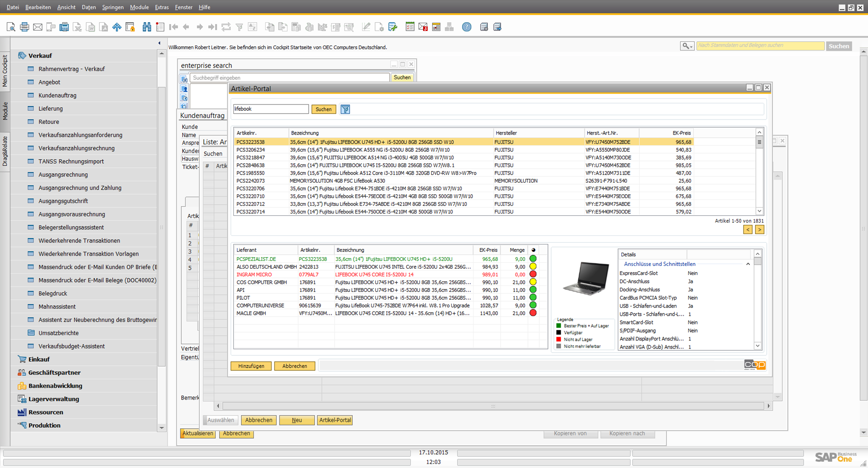868x468 pixels.
Task: Click the lifebook search input field
Action: click(x=271, y=109)
